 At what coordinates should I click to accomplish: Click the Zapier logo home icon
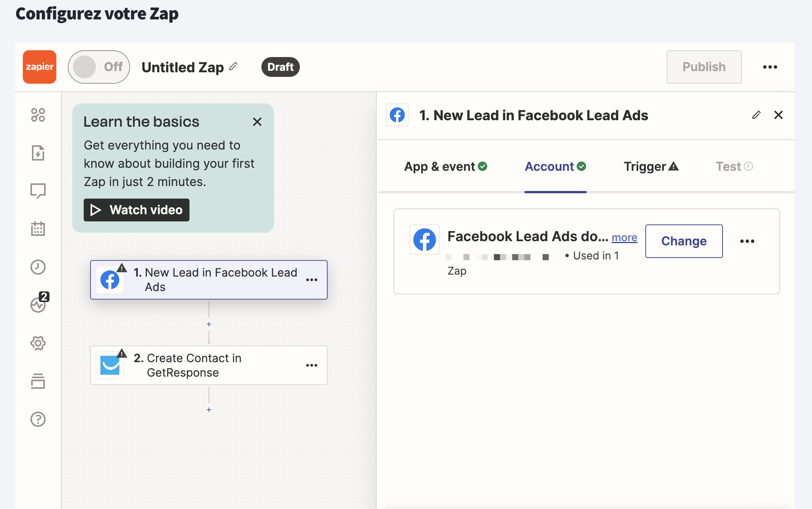(40, 67)
